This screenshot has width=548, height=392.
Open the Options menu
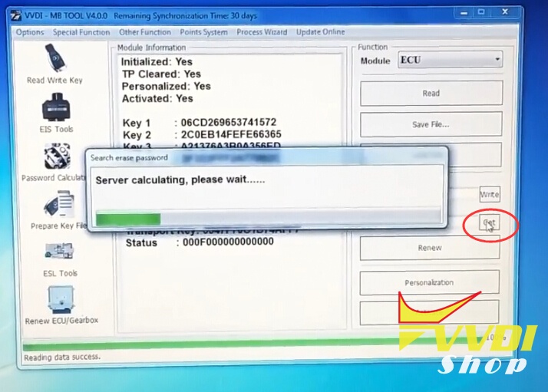(30, 32)
